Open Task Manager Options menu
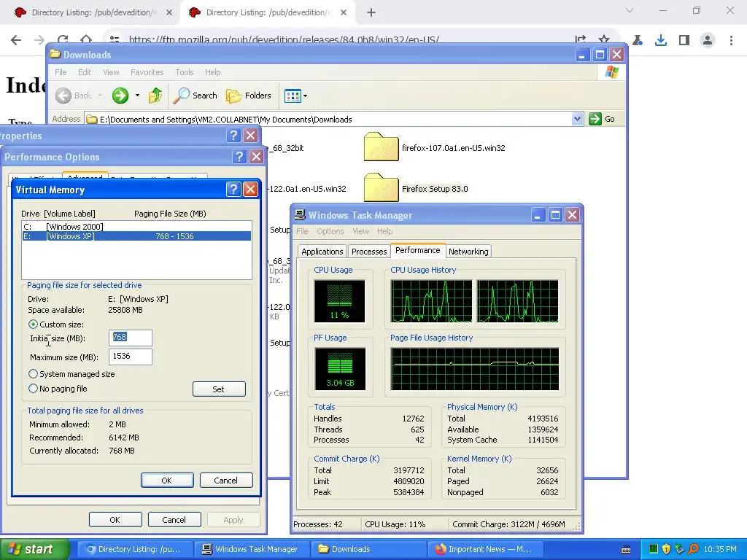747x560 pixels. coord(330,231)
